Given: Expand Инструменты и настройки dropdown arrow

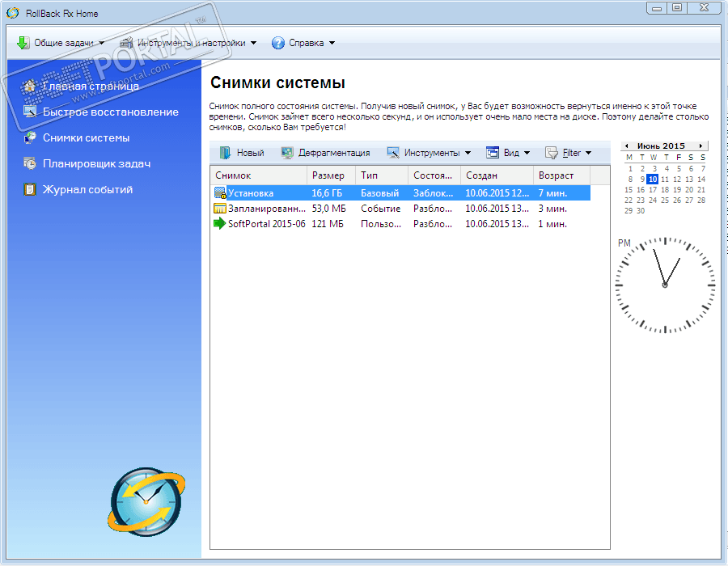Looking at the screenshot, I should [x=253, y=43].
